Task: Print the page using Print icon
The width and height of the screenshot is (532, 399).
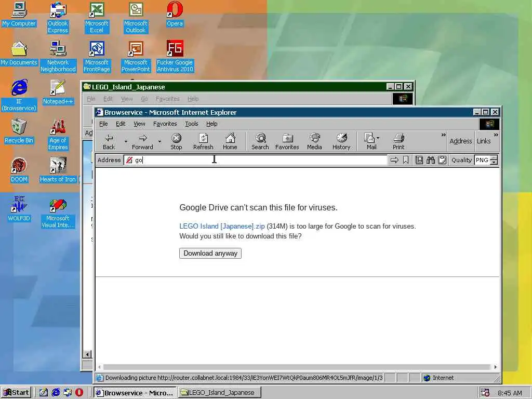Action: tap(398, 141)
